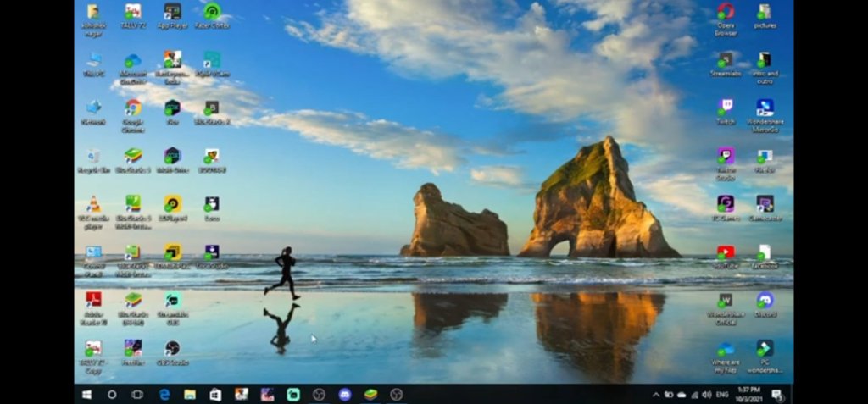
Task: Click the Recycle Bin icon
Action: click(x=93, y=156)
